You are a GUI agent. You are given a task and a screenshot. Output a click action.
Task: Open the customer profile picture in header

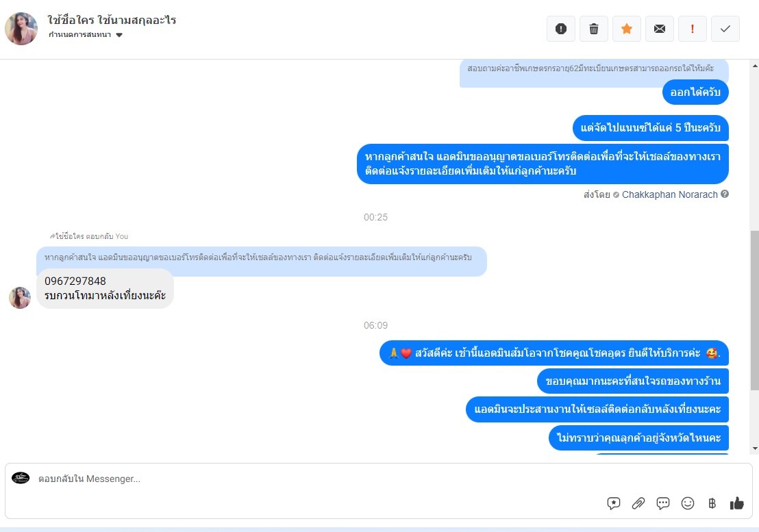click(x=21, y=29)
